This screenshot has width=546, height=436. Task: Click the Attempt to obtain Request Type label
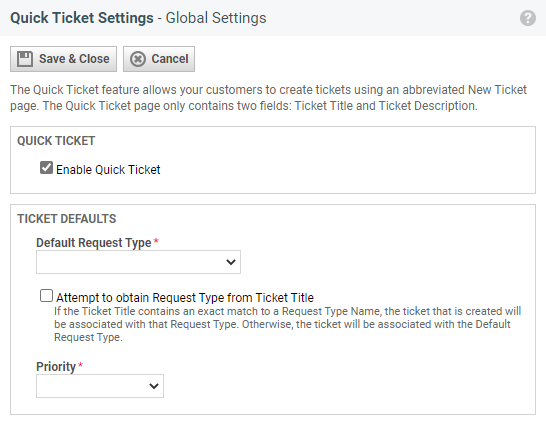[x=185, y=298]
